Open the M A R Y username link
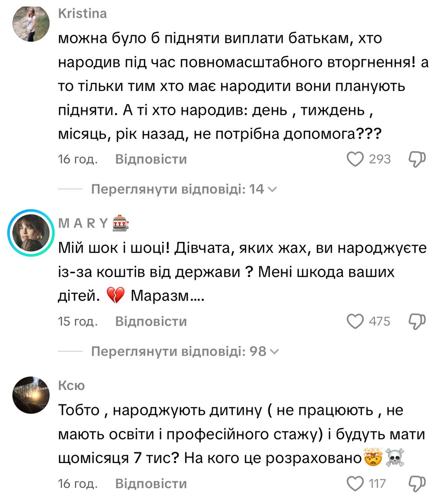Screen dimensions: 442x504 (x=83, y=223)
